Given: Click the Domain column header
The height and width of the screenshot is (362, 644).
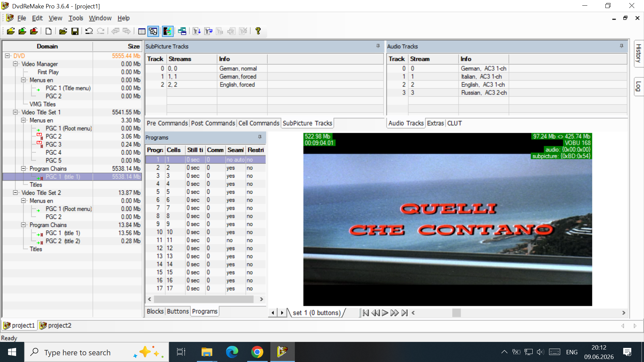Looking at the screenshot, I should pyautogui.click(x=47, y=46).
